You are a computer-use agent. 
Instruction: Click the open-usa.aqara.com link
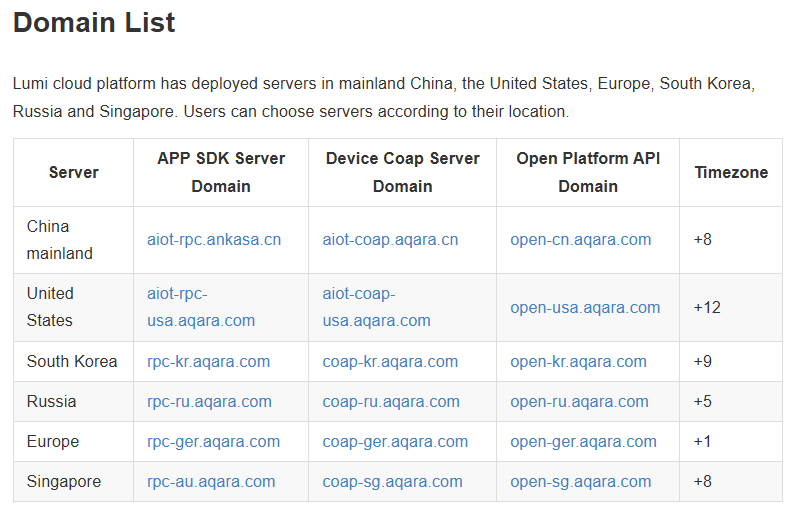click(585, 308)
